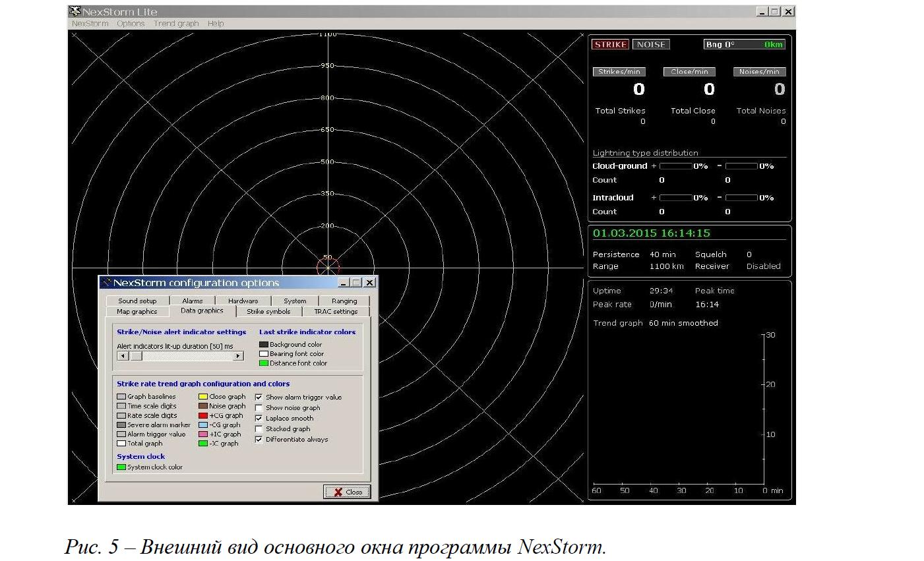The height and width of the screenshot is (561, 924).
Task: Click the NexStorm Lite title bar icon
Action: tap(75, 11)
